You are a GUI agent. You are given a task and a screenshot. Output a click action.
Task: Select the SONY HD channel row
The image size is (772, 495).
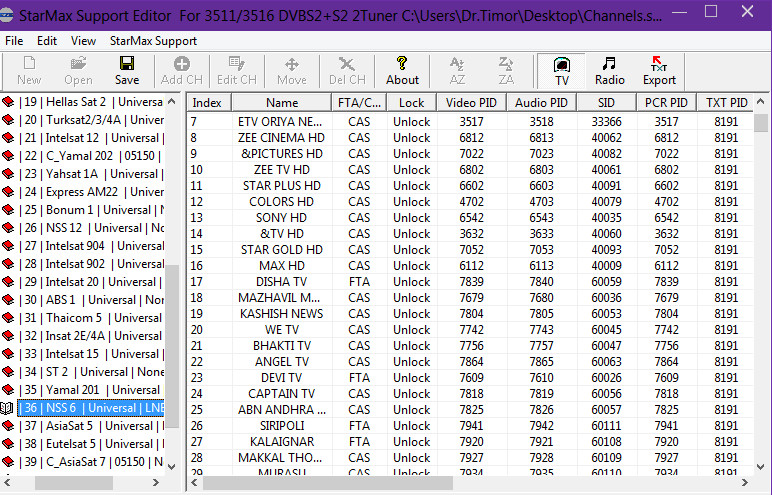pos(470,218)
